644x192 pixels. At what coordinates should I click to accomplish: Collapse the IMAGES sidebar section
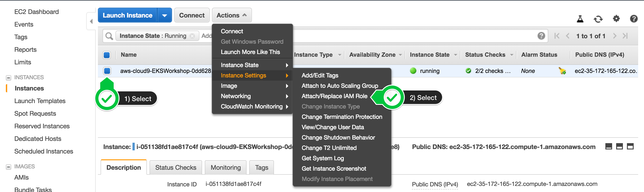pyautogui.click(x=9, y=167)
